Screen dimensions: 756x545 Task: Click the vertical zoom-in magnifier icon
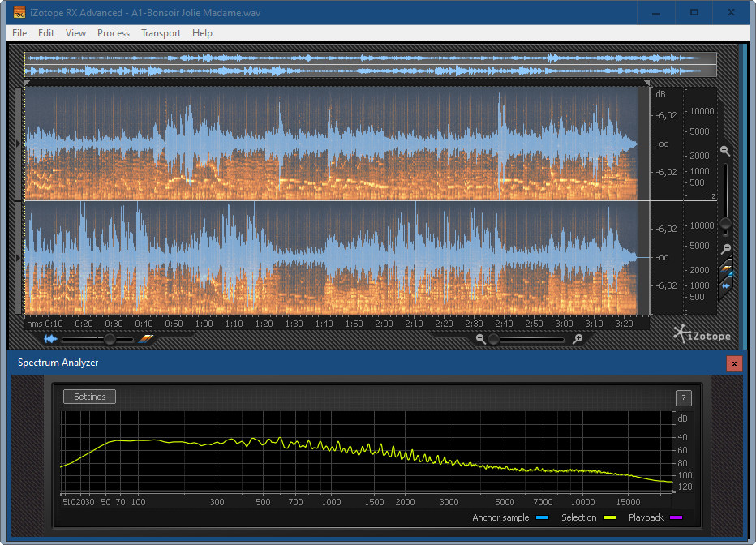(x=724, y=151)
